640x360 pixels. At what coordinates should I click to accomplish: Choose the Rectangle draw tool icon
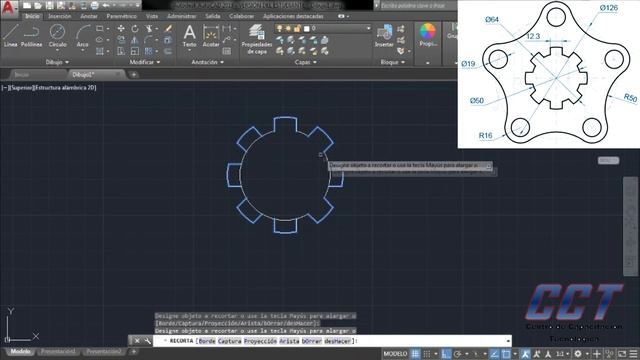100,29
